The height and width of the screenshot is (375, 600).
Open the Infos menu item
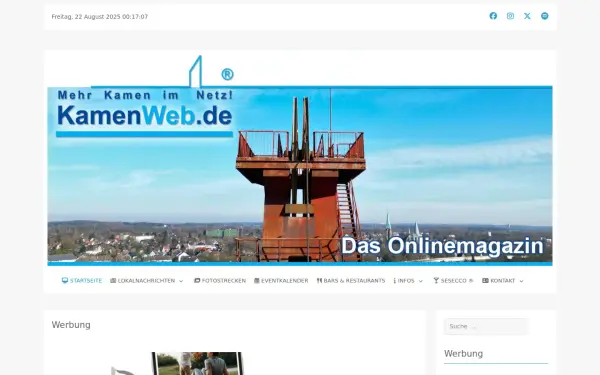pos(404,280)
